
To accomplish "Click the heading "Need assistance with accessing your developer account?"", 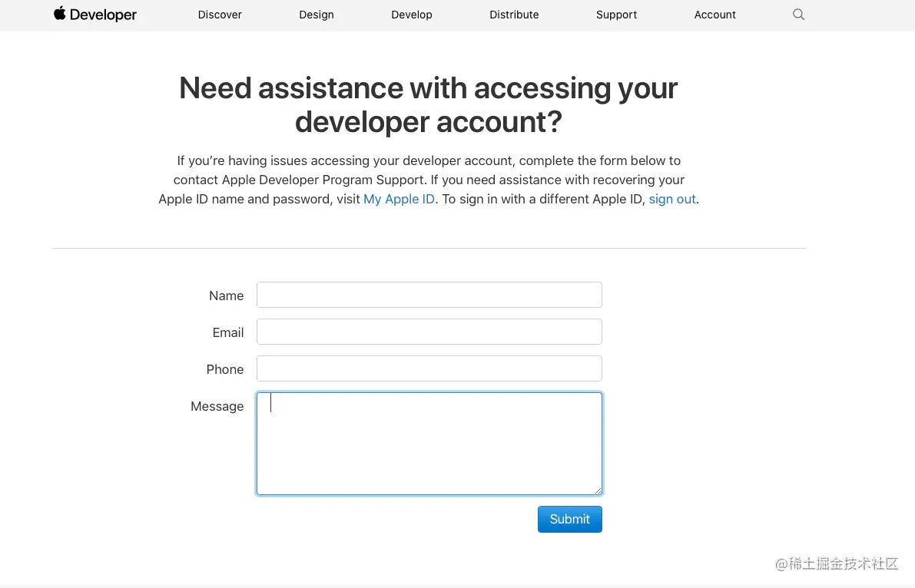I will click(x=429, y=105).
